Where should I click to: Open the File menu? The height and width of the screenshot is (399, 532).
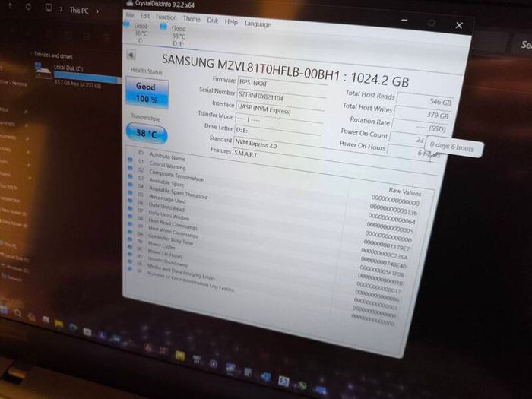coord(130,15)
